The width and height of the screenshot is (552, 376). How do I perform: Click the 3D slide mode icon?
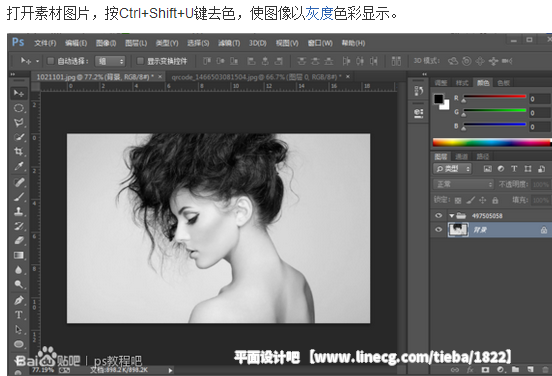[x=493, y=61]
